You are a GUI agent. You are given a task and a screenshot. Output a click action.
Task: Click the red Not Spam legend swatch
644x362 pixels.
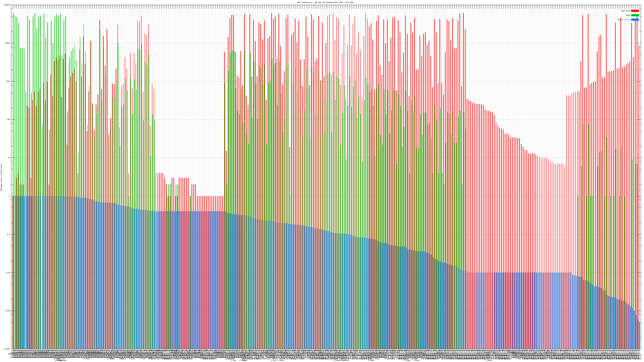[635, 11]
